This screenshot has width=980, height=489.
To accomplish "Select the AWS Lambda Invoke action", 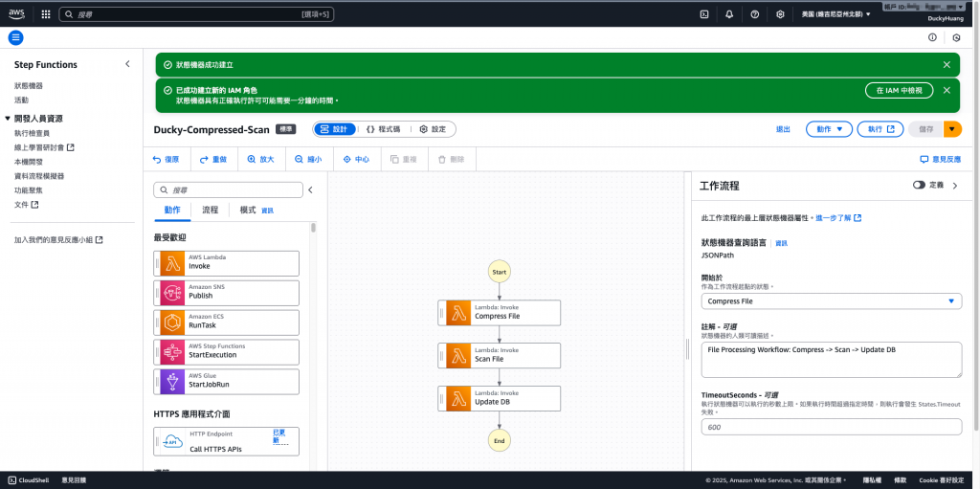I will 226,263.
